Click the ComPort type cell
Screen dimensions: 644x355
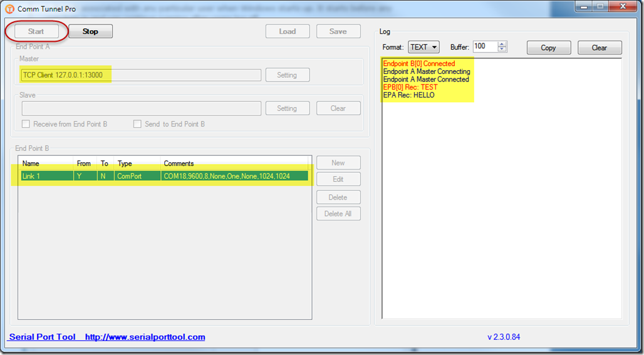point(137,176)
